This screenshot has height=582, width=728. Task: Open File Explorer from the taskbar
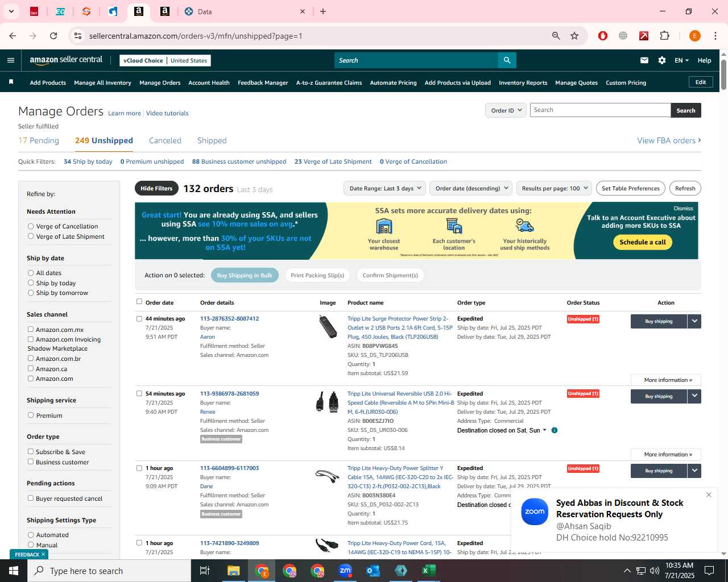click(234, 571)
